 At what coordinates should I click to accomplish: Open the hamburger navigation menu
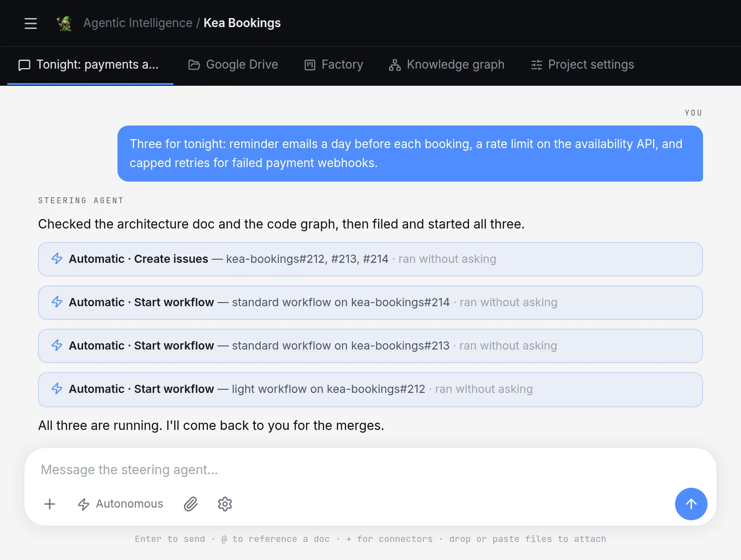tap(31, 23)
